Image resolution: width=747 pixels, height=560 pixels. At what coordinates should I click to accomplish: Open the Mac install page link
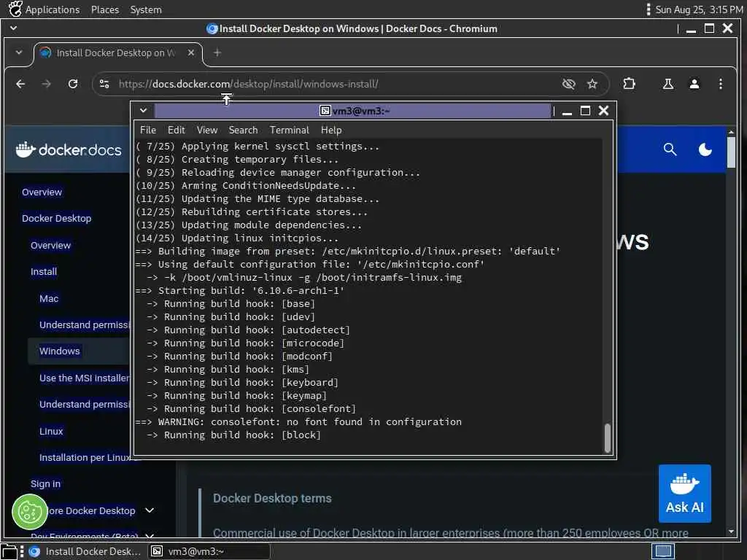(49, 298)
